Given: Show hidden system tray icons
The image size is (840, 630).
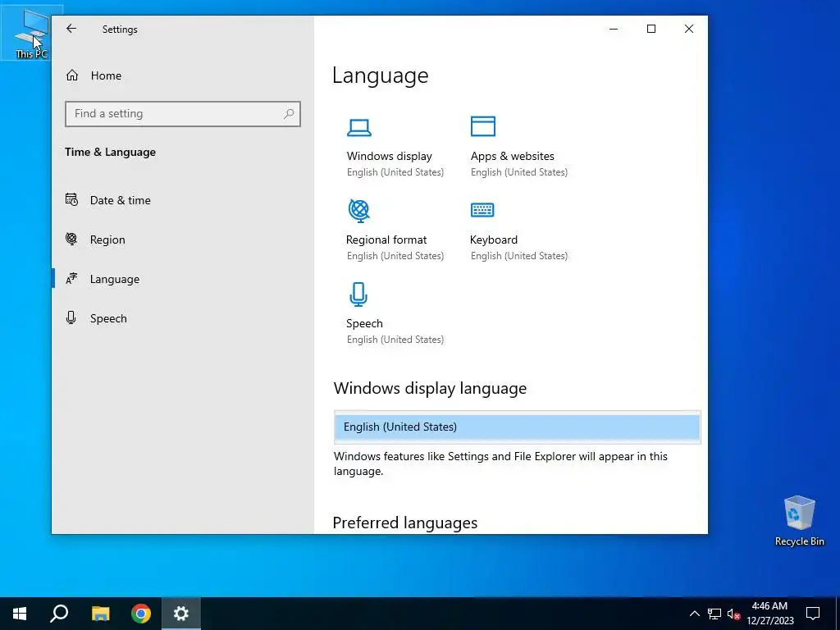Looking at the screenshot, I should pos(694,614).
